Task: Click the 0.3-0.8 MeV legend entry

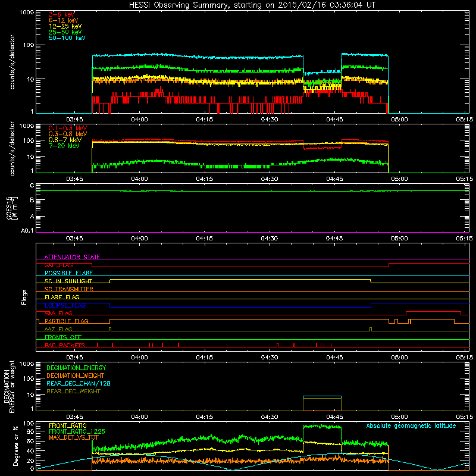Action: point(68,134)
